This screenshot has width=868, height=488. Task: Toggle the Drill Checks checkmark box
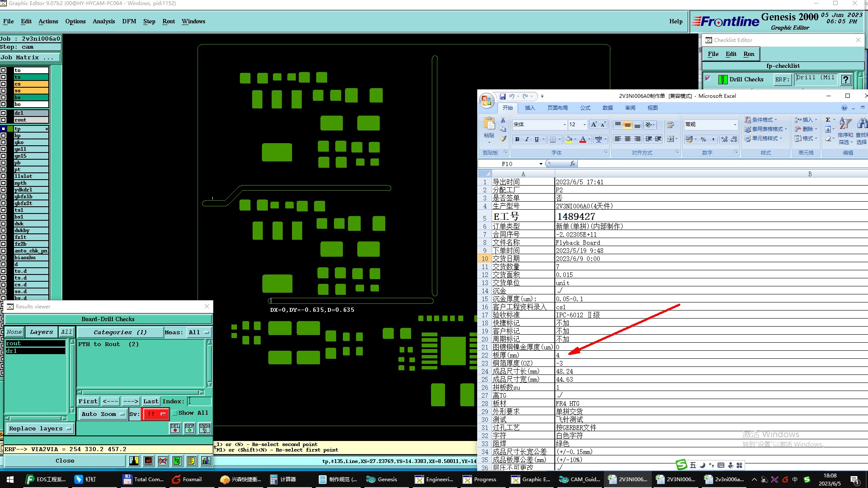click(707, 78)
